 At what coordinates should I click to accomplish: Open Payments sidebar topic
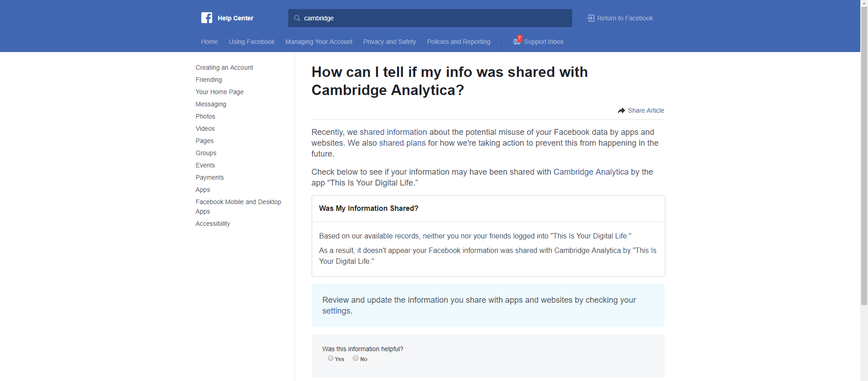(209, 177)
